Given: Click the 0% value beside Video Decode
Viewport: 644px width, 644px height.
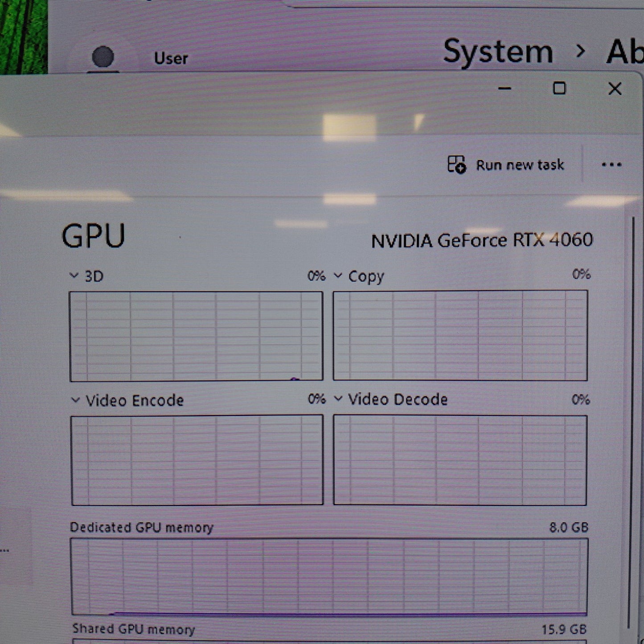Looking at the screenshot, I should pos(581,399).
